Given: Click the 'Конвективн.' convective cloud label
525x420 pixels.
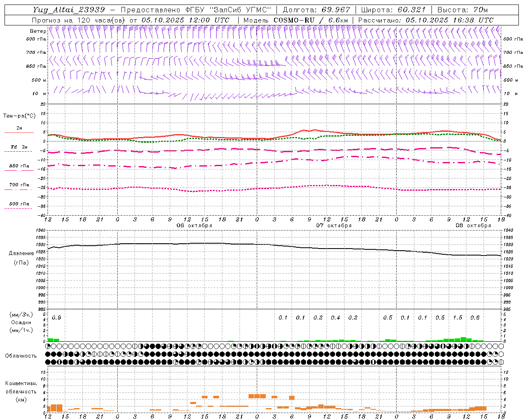Looking at the screenshot, I should tap(21, 383).
